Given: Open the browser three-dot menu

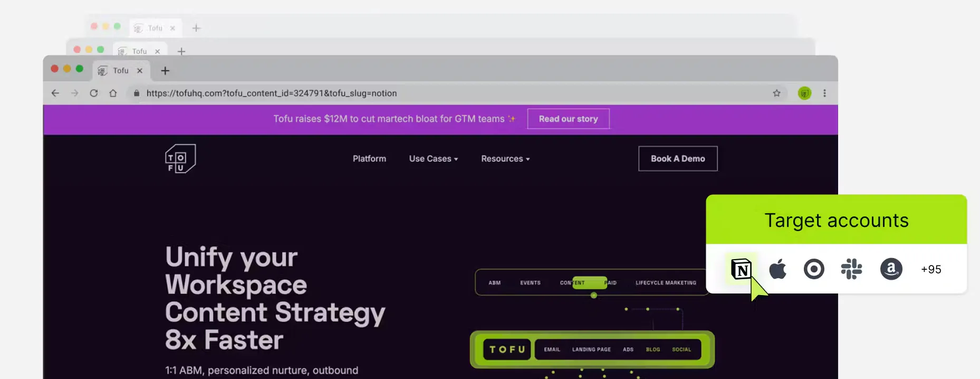Looking at the screenshot, I should click(824, 93).
